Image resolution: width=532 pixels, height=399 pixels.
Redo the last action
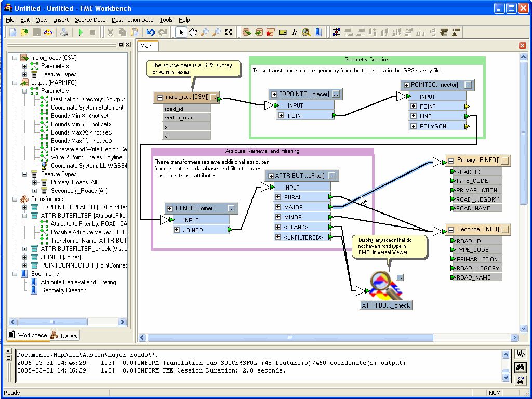tap(162, 32)
